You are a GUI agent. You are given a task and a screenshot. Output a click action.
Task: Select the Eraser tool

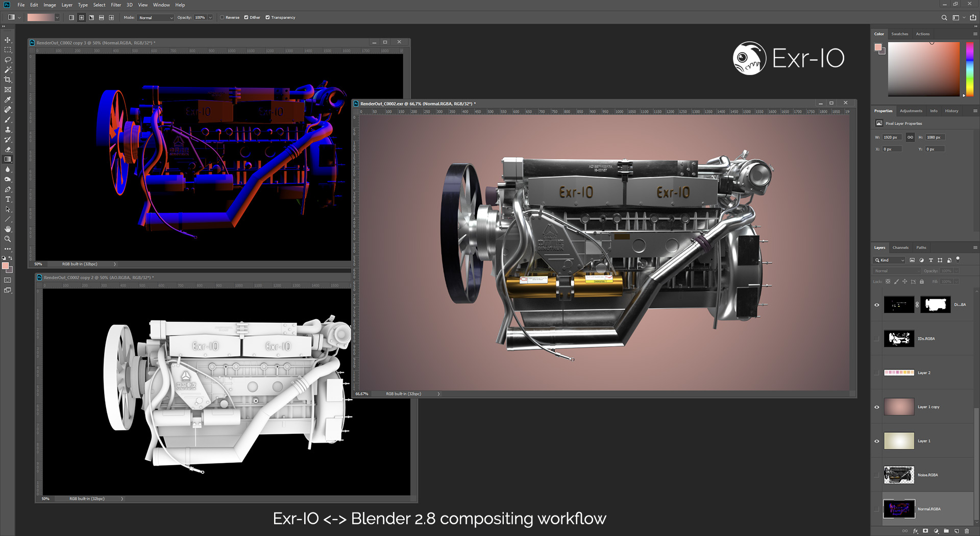(8, 150)
